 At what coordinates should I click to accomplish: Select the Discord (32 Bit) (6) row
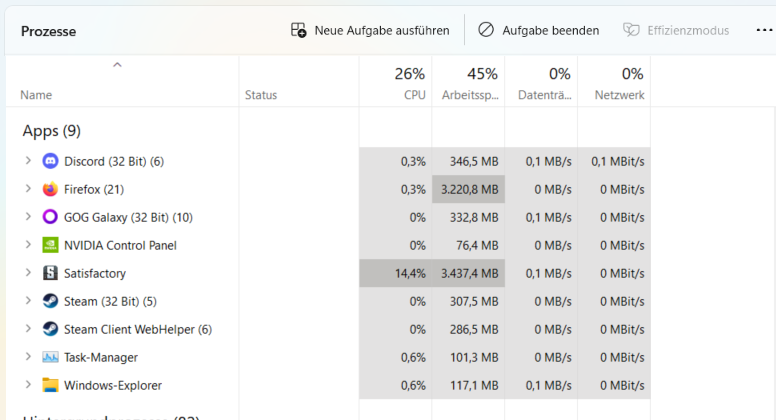click(114, 162)
